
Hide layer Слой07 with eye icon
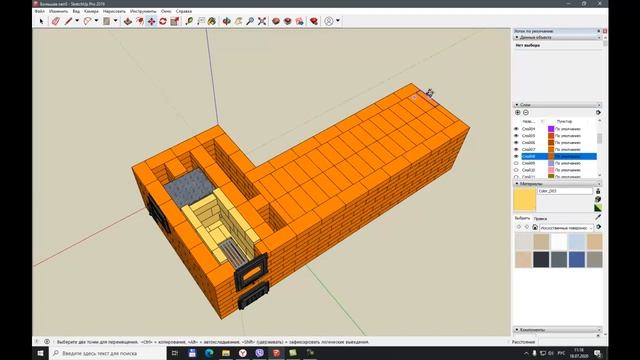(516, 149)
